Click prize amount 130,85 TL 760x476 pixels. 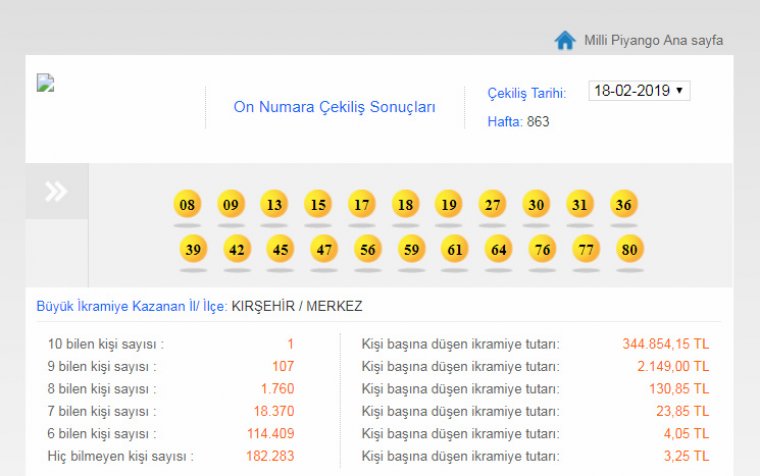(x=679, y=389)
